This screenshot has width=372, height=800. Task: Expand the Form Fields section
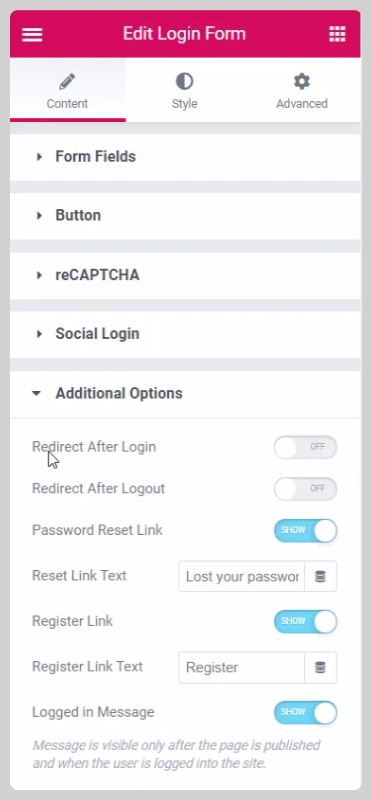tap(185, 157)
